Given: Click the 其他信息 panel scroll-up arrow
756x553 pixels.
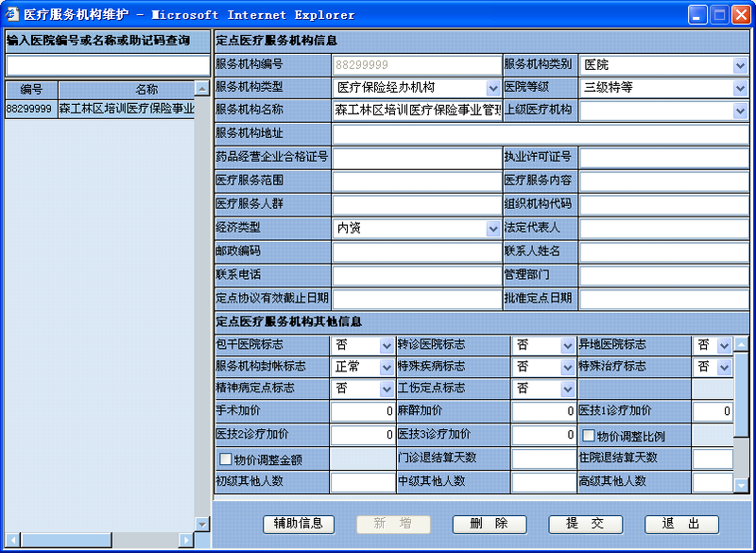Looking at the screenshot, I should 741,344.
